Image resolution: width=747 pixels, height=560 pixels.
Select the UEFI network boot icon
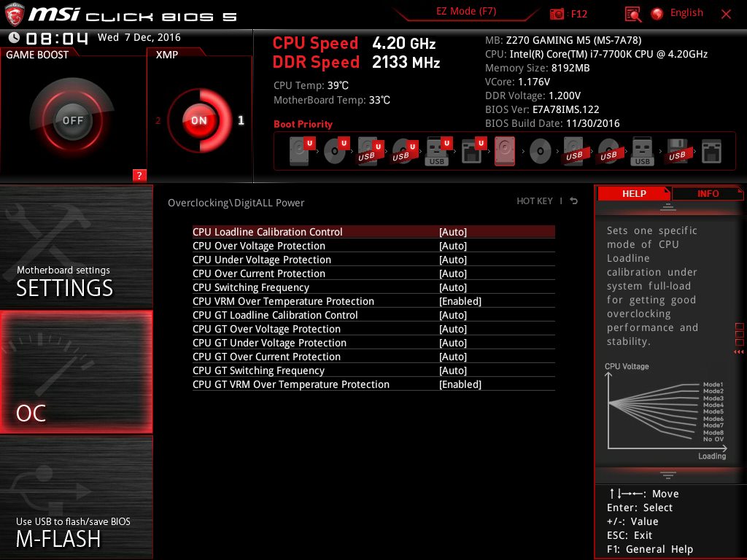coord(473,150)
